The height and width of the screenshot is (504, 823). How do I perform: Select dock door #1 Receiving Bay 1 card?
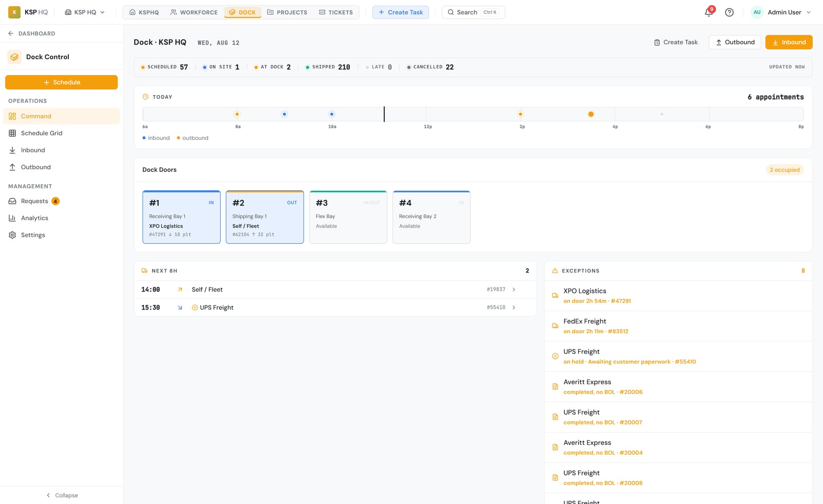coord(182,217)
